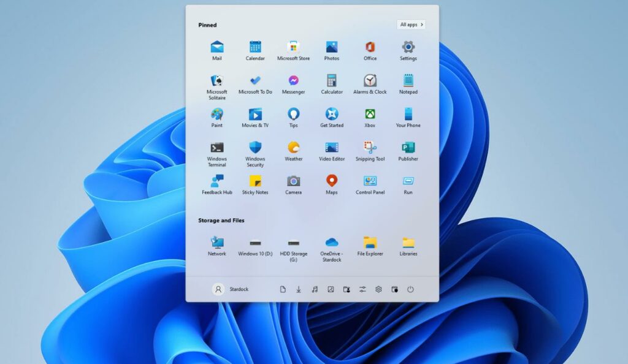Open the Pictures folder shortcut icon
The width and height of the screenshot is (628, 364).
tap(331, 289)
